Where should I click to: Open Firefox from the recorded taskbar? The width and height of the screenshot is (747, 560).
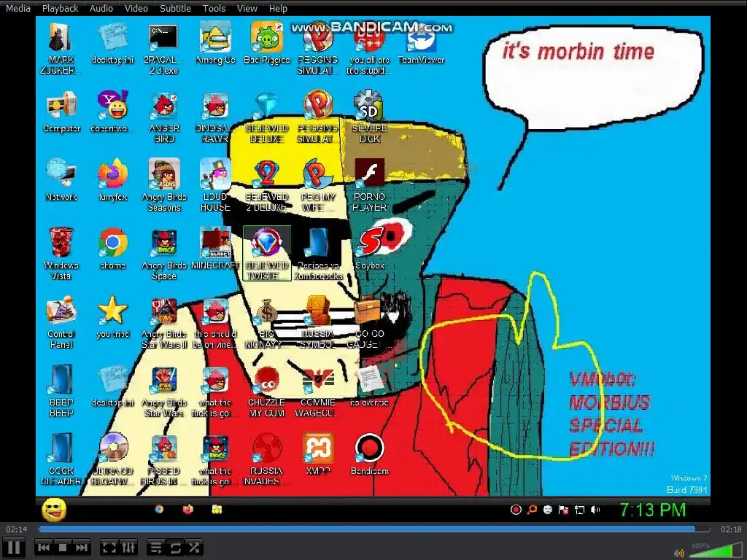[187, 509]
